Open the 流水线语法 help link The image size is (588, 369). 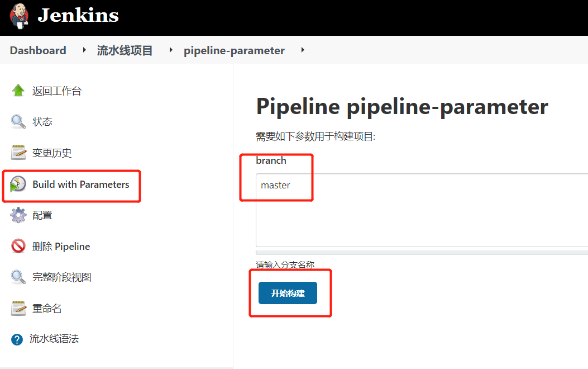54,339
